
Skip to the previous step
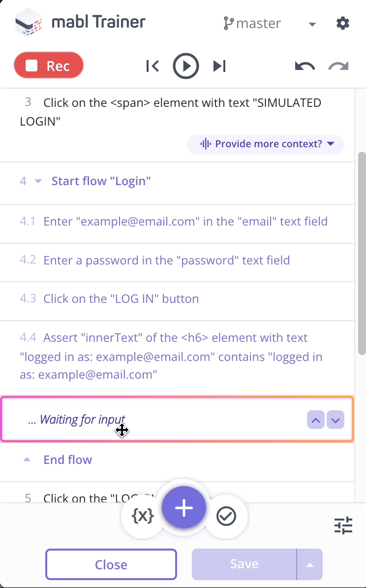(152, 66)
